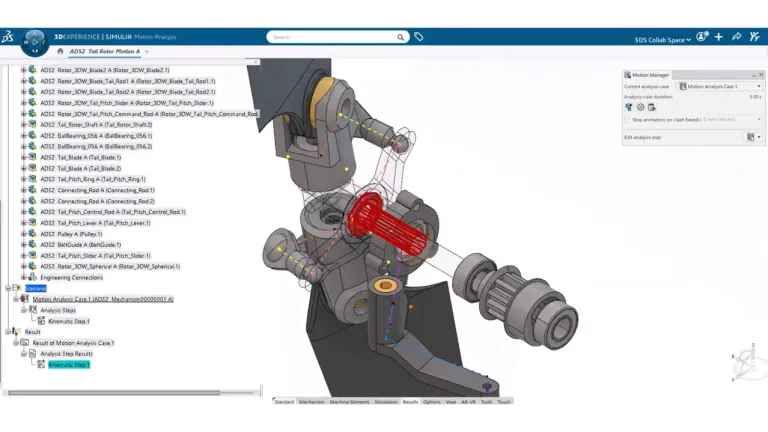Collapse the Result node
The image size is (768, 432).
8,332
